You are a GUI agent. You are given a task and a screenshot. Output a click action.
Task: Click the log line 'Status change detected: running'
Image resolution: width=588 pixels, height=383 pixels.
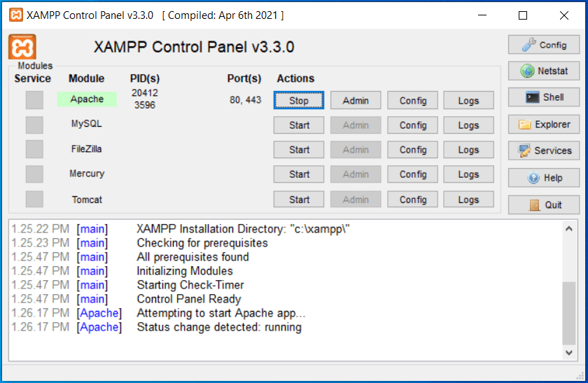[x=219, y=327]
